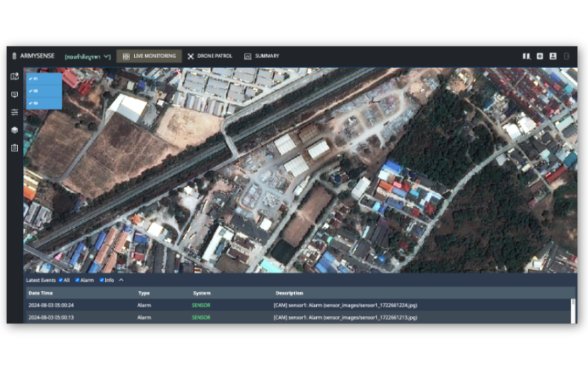Click the 3D cube icon in sidebar
This screenshot has width=588, height=374.
click(15, 130)
